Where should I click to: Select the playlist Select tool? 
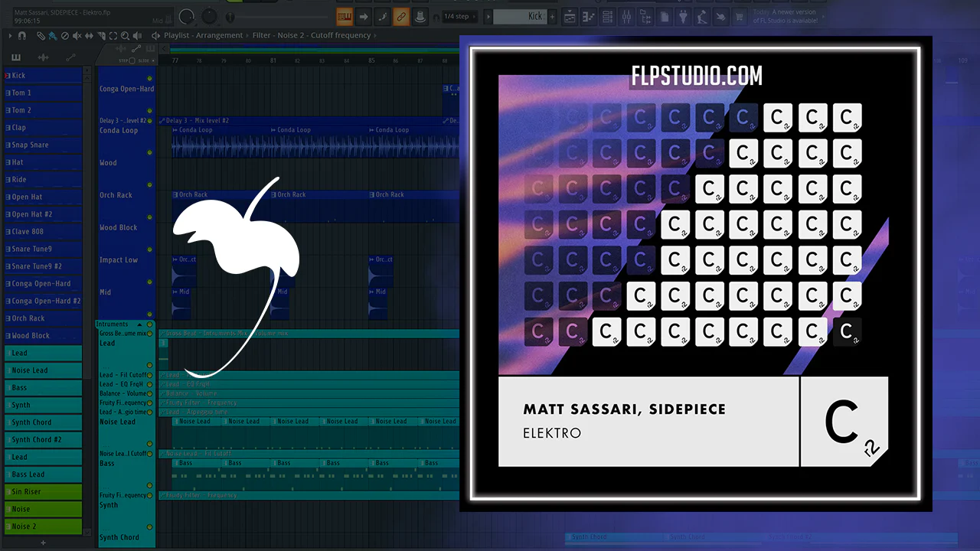[x=113, y=35]
